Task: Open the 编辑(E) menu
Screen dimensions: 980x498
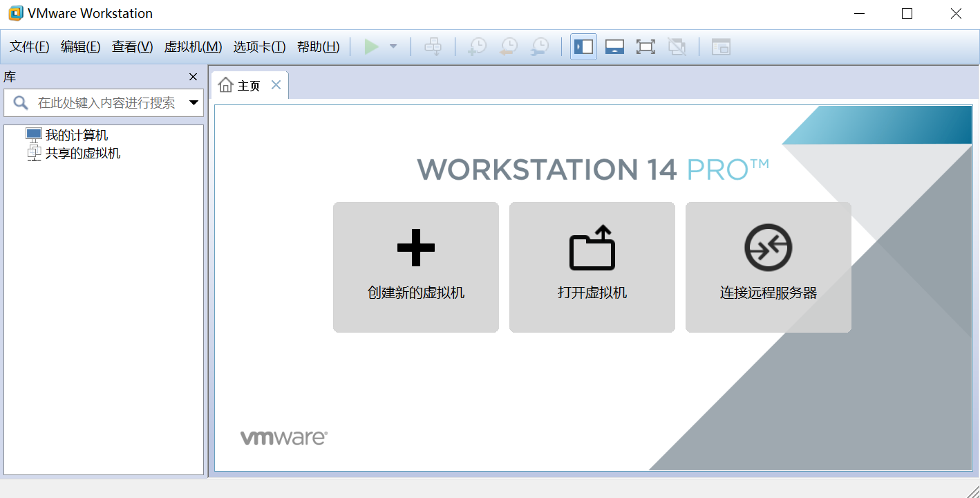Action: tap(81, 47)
